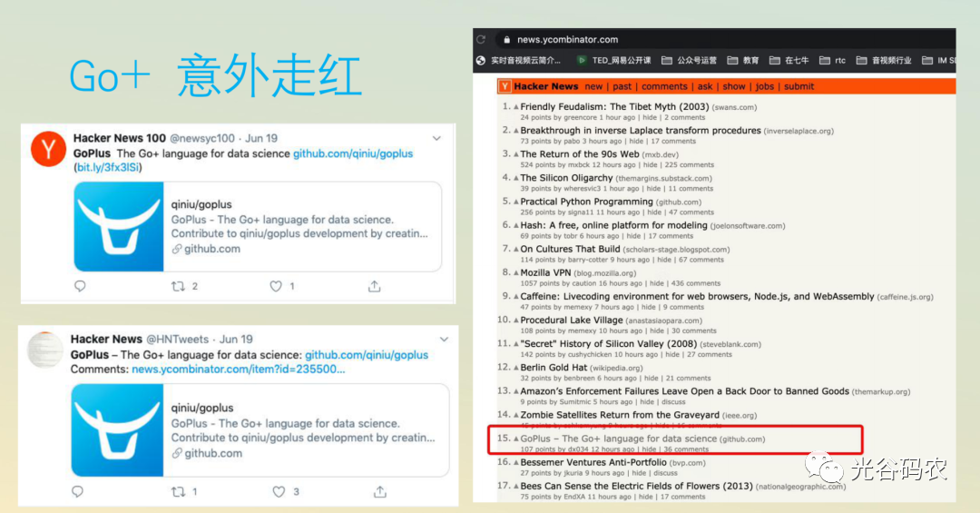Click submit in Hacker News nav
This screenshot has height=513, width=980.
pos(799,86)
